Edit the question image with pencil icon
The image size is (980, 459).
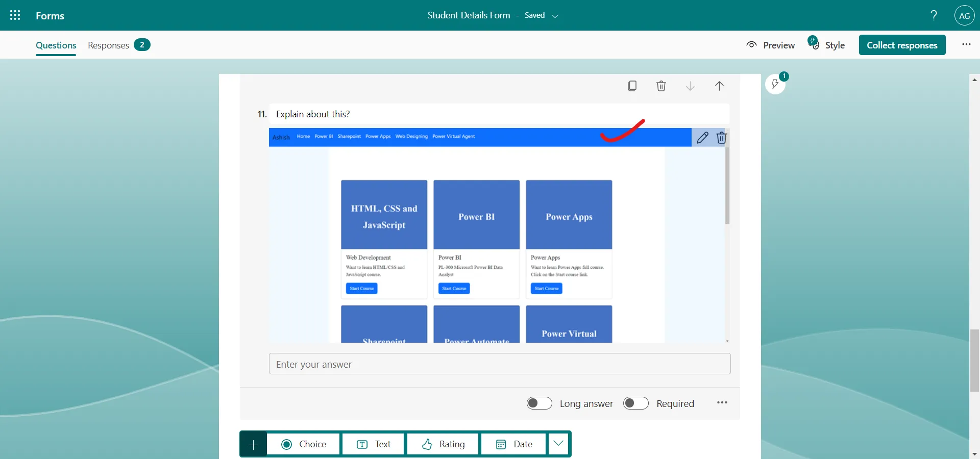click(x=703, y=138)
